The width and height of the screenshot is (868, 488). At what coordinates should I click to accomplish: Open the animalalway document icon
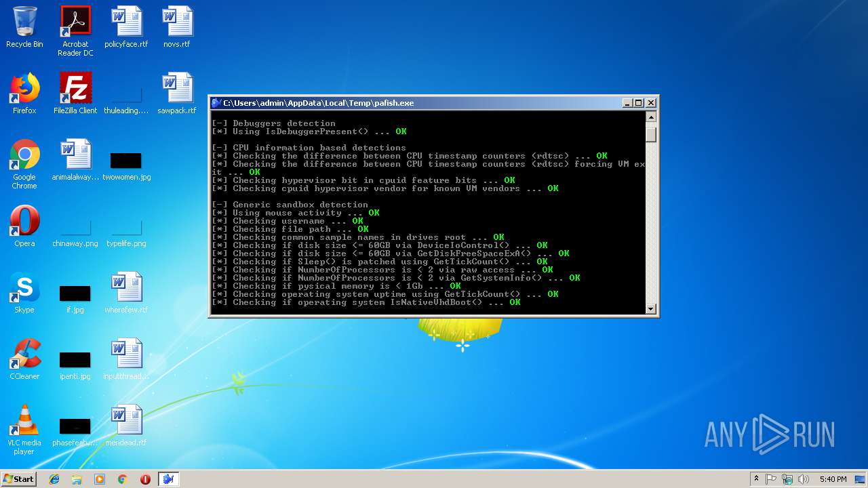click(x=75, y=160)
